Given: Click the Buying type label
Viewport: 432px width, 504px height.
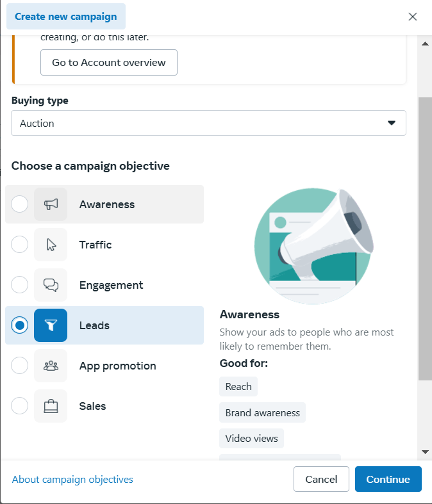Looking at the screenshot, I should click(x=40, y=101).
